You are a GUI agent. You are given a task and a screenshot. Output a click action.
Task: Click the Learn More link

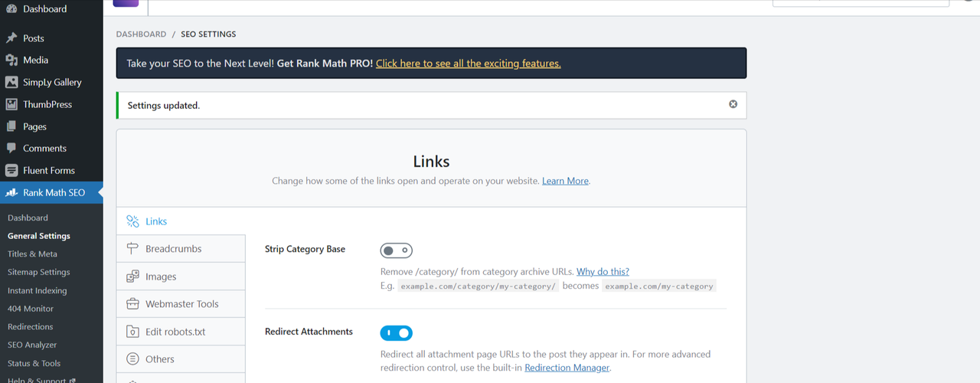coord(565,181)
